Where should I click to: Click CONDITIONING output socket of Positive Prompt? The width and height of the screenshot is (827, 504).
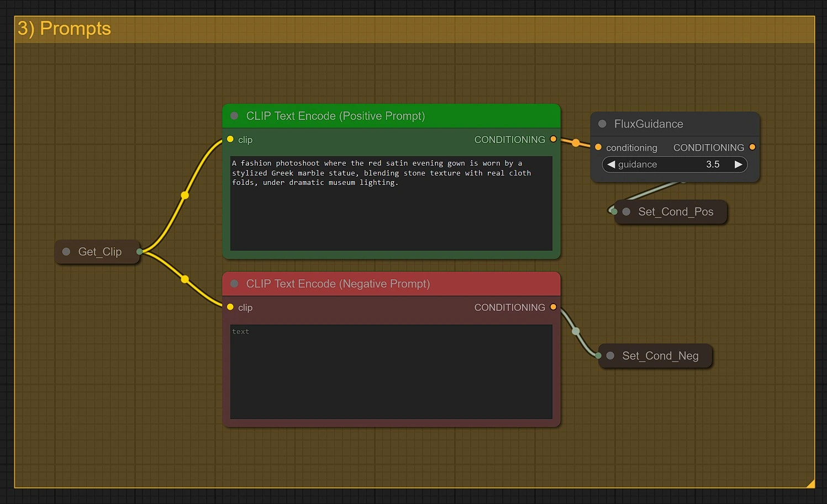553,140
